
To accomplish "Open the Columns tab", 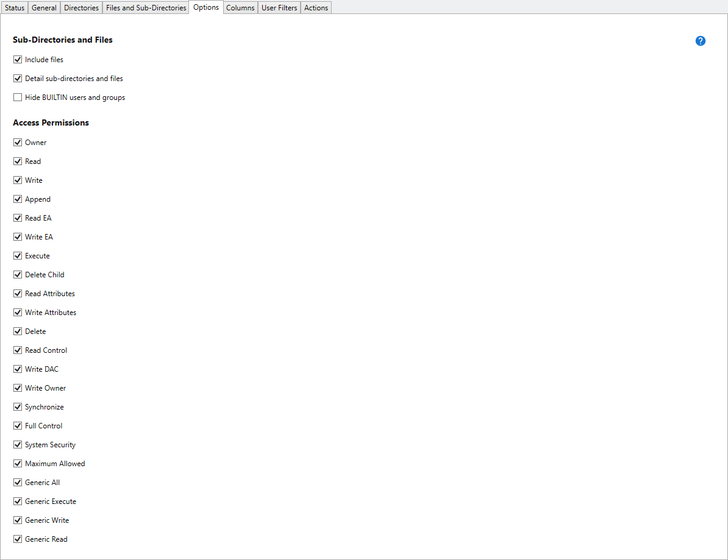I will pyautogui.click(x=240, y=8).
